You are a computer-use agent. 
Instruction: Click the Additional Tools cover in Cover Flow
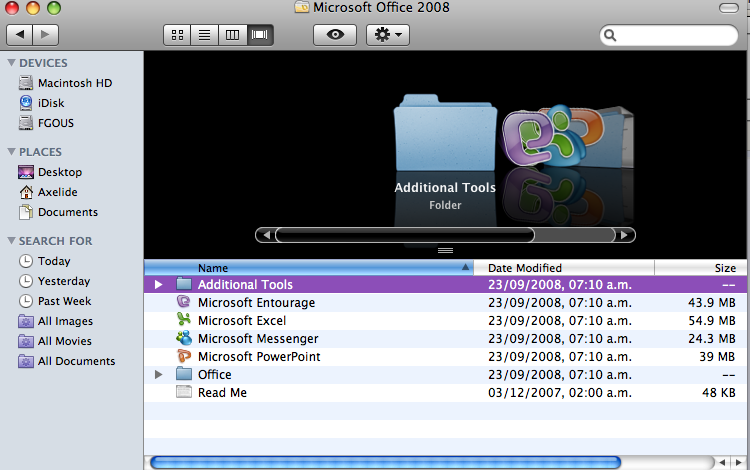[445, 133]
